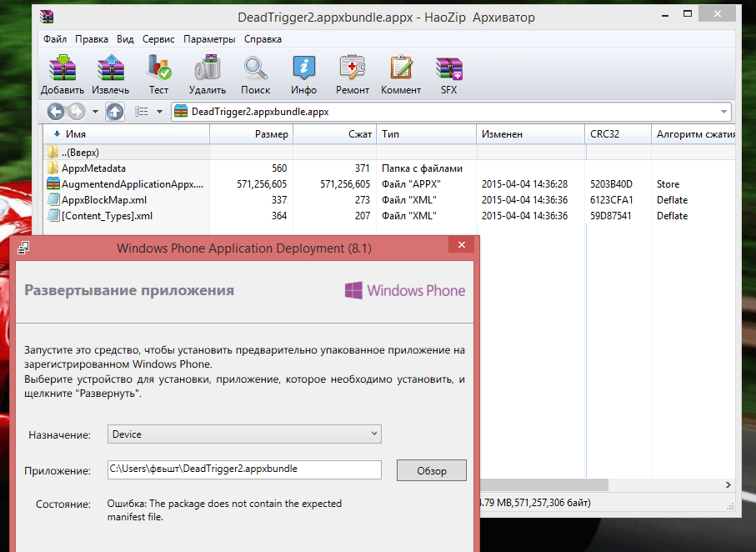Open the Коммент comment icon
Viewport: 756px width, 552px height.
tap(401, 68)
